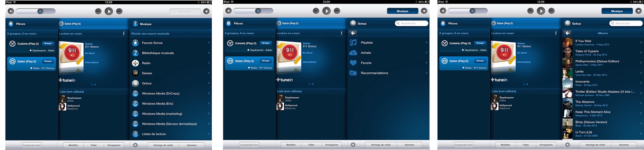Screen dimensions: 644x150
Task: Open Favoris Sonos star icon in source list
Action: 136,43
